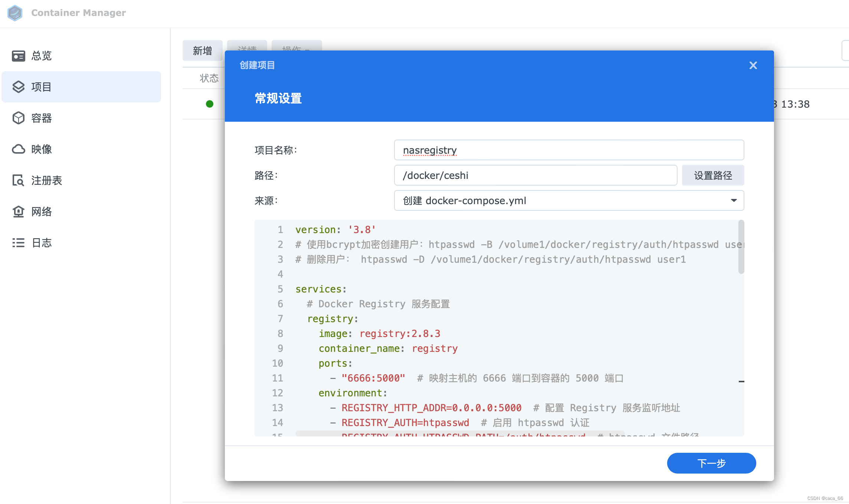Viewport: 849px width, 504px height.
Task: Click the 新增 button in toolbar
Action: click(202, 50)
